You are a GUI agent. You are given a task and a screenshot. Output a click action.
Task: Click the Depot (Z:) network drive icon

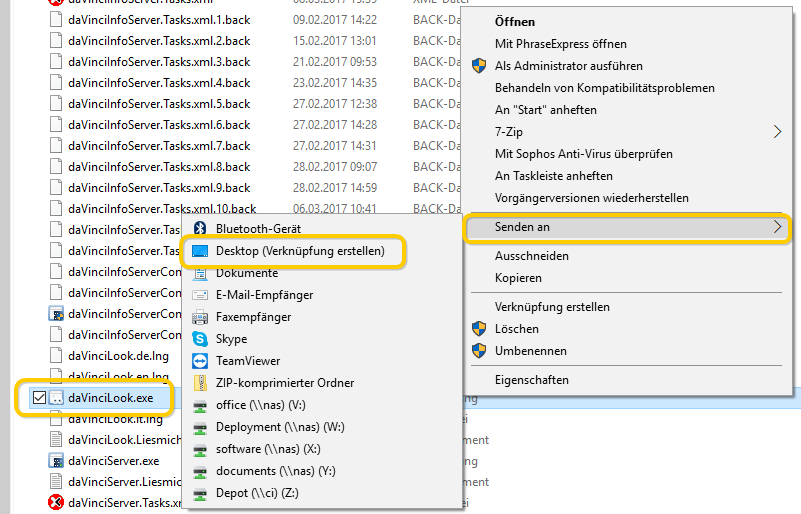tap(200, 494)
